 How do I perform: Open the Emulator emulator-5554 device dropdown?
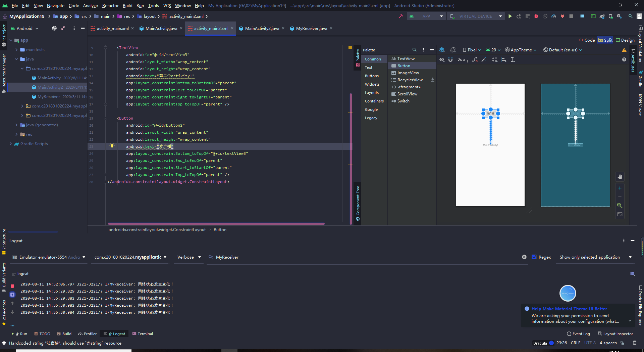click(x=49, y=257)
